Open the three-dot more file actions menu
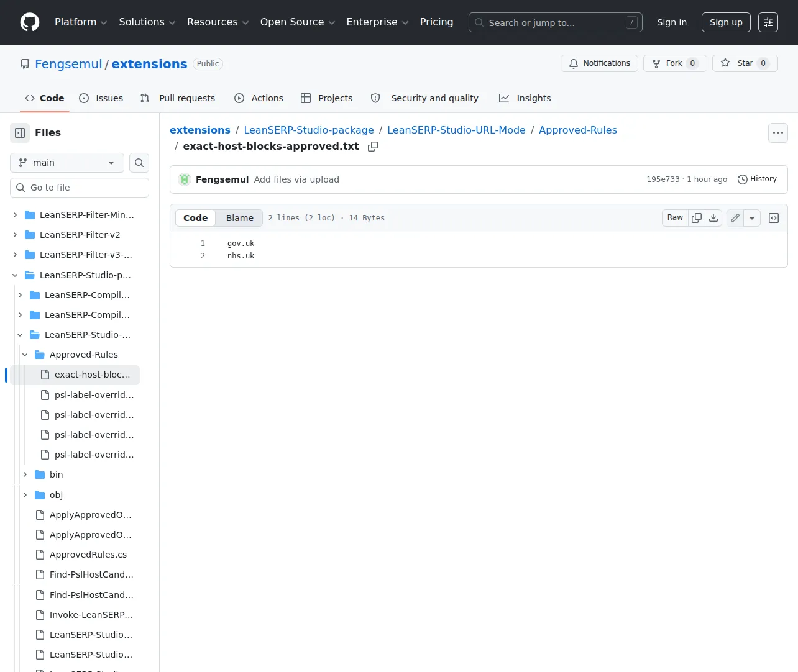The width and height of the screenshot is (798, 672). click(x=778, y=133)
